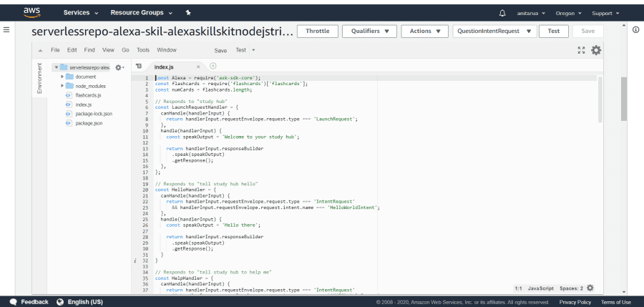Expand the node_modules folder arrow

pos(62,86)
